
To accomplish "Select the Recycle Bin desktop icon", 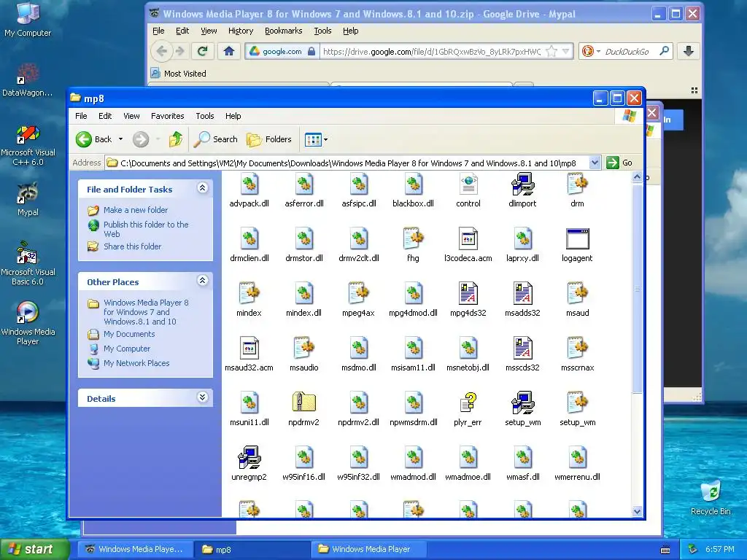I will click(x=711, y=498).
